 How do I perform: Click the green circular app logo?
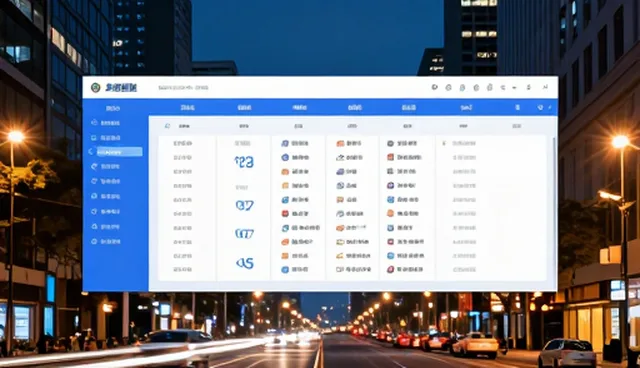click(x=96, y=87)
